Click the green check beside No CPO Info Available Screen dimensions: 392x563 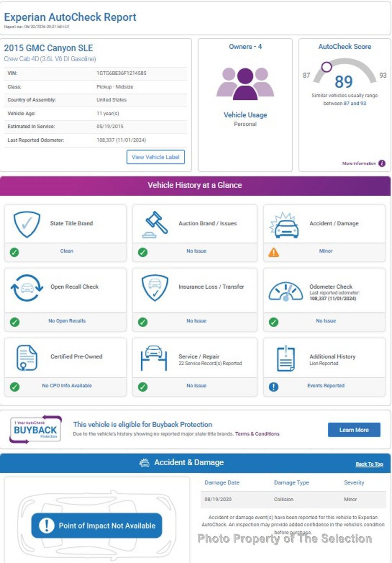click(15, 387)
